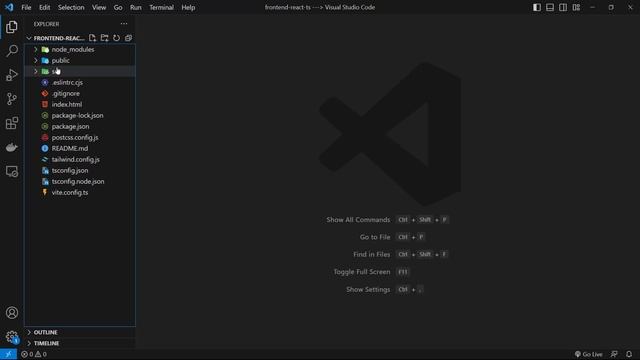Toggle the primary side bar
The width and height of the screenshot is (640, 360).
pyautogui.click(x=537, y=7)
